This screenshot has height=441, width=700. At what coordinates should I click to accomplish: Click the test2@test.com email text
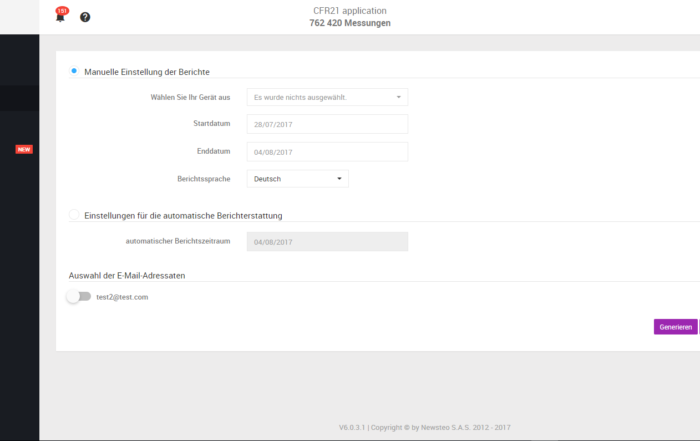122,297
